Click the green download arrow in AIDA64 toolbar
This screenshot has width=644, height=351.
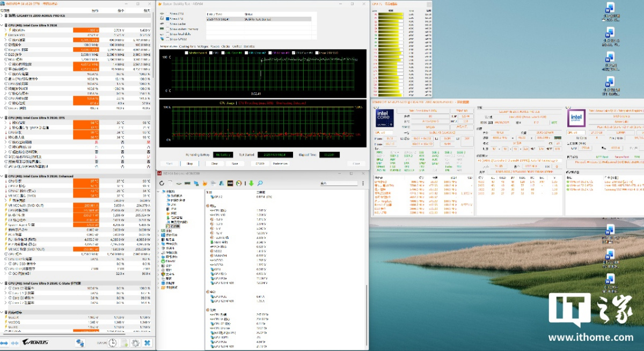251,184
